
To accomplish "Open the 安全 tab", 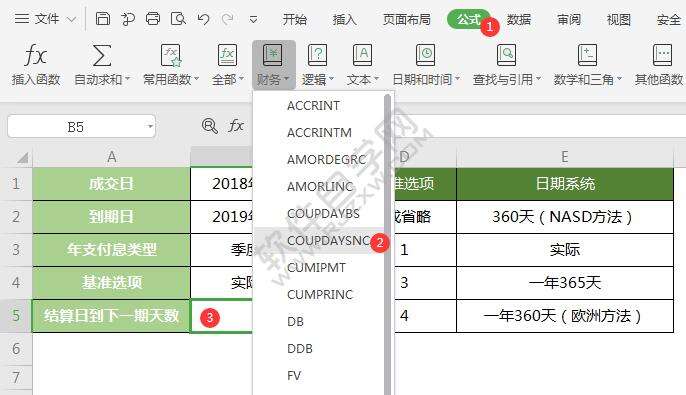I will (x=668, y=19).
